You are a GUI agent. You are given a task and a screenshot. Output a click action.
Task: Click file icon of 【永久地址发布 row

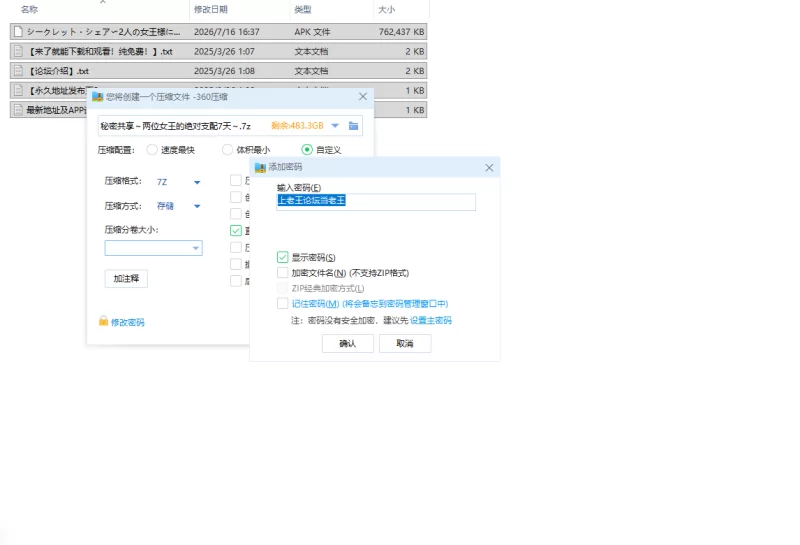[x=18, y=90]
